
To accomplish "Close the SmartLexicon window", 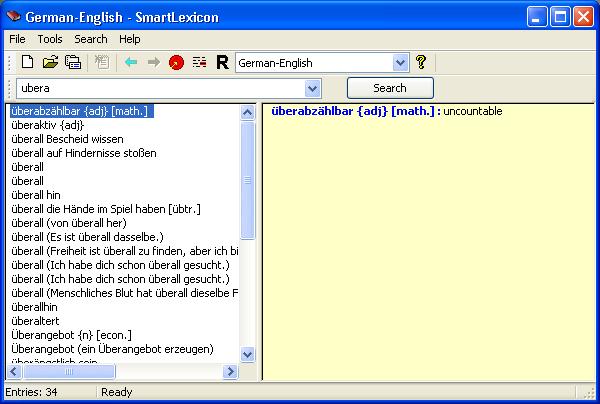I will pyautogui.click(x=584, y=17).
